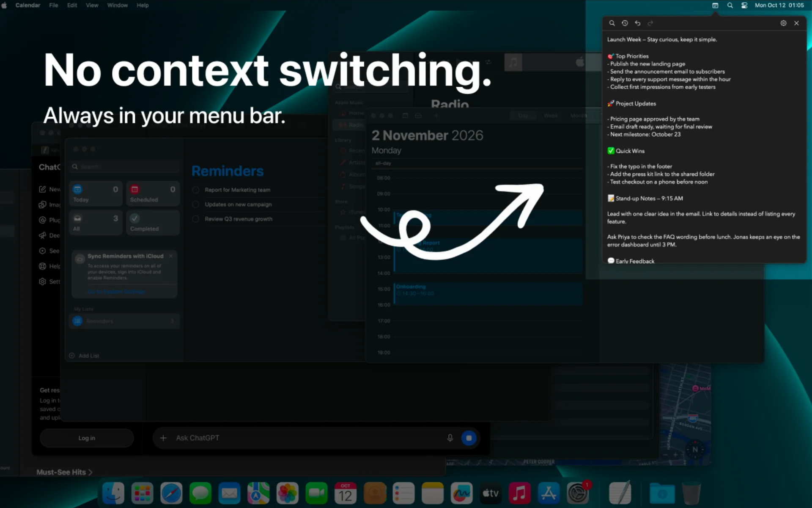Click the date and time in the menu bar
The height and width of the screenshot is (508, 812).
click(779, 6)
